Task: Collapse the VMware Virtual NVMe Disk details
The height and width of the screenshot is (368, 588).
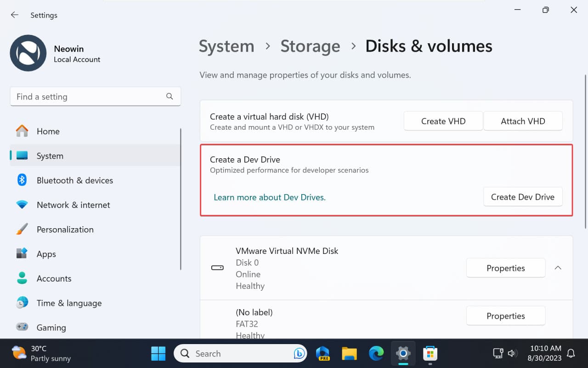Action: click(558, 267)
